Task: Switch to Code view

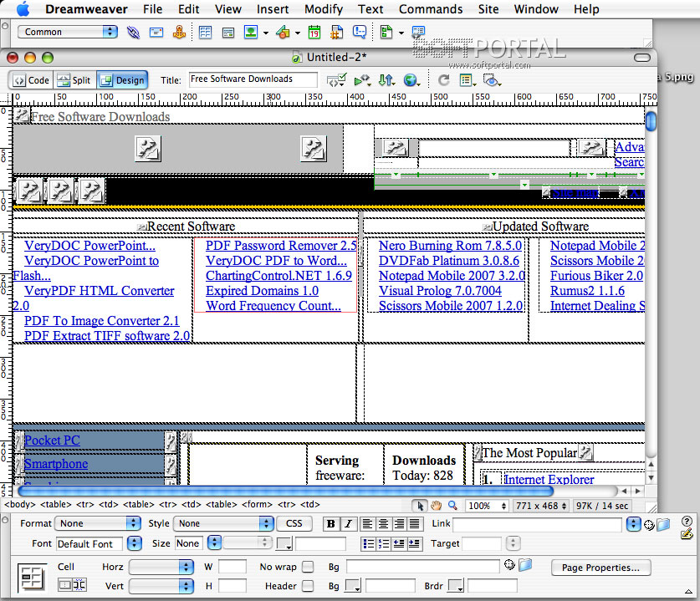Action: (31, 80)
